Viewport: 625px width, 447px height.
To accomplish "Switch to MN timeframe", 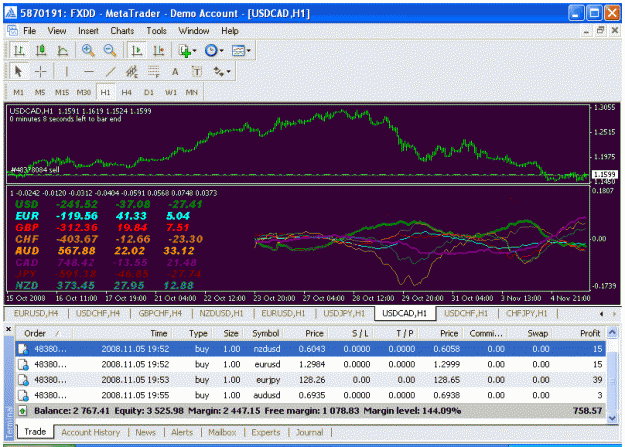I will tap(192, 93).
